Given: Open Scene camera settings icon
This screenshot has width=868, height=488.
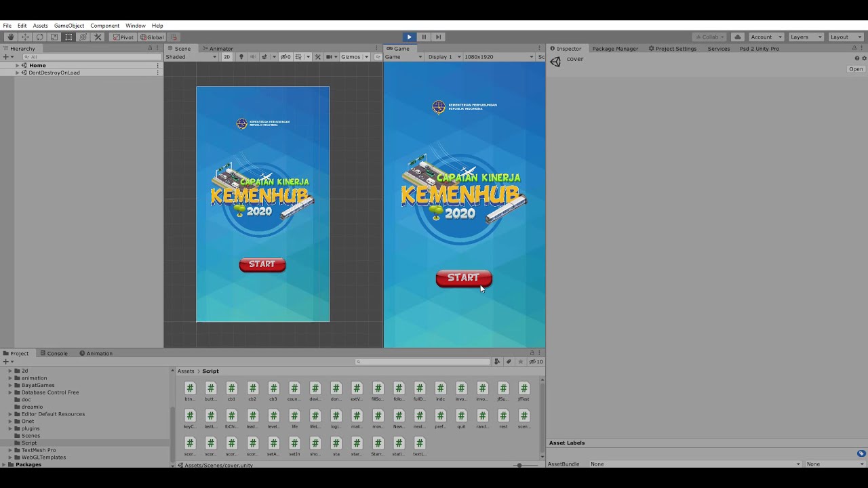Looking at the screenshot, I should (331, 57).
